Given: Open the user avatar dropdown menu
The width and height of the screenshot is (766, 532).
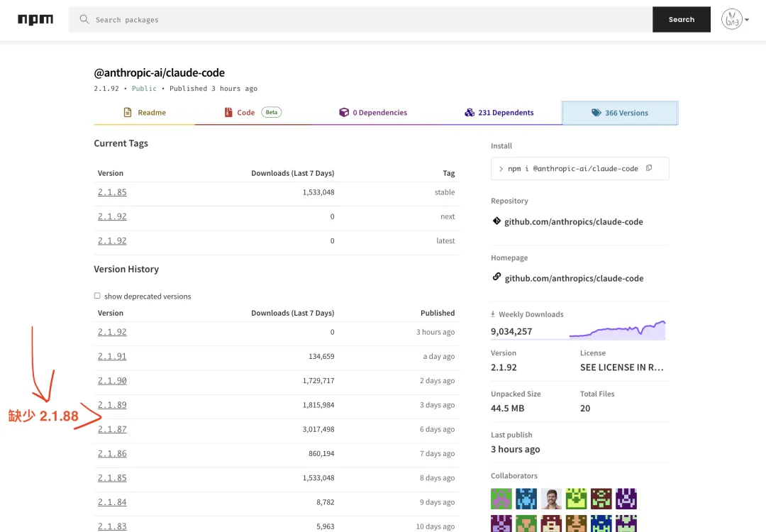Looking at the screenshot, I should (731, 20).
